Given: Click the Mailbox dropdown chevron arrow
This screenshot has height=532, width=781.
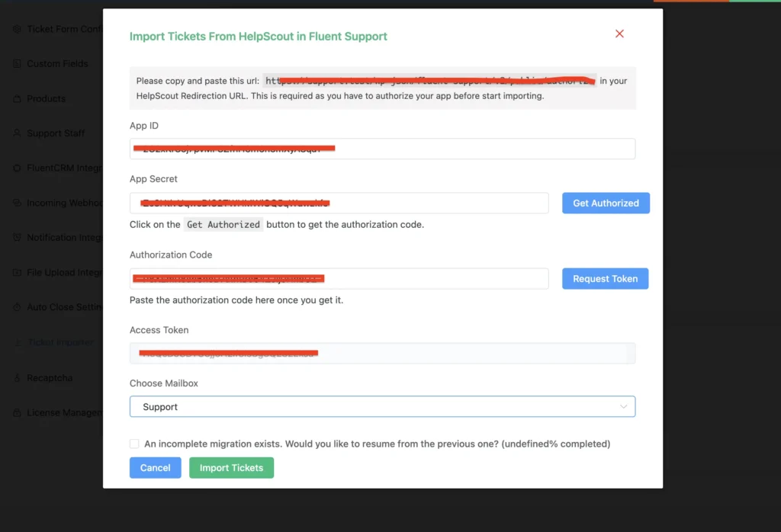Looking at the screenshot, I should pos(624,406).
